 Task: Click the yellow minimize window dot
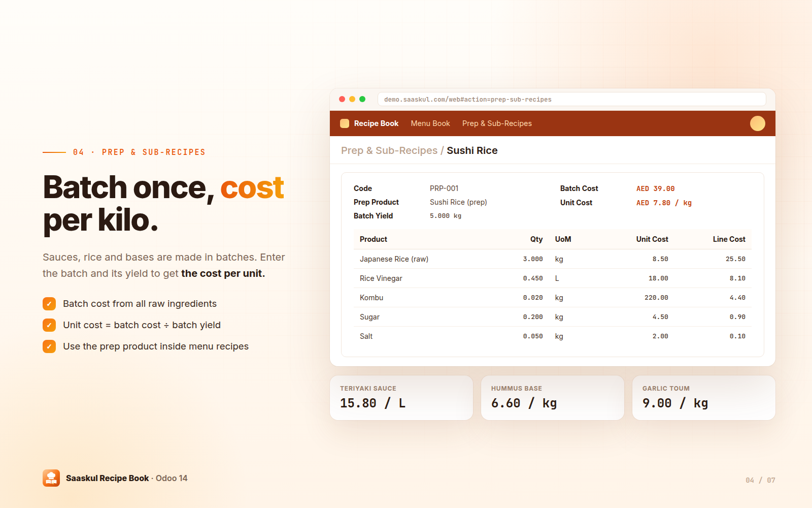pyautogui.click(x=352, y=99)
